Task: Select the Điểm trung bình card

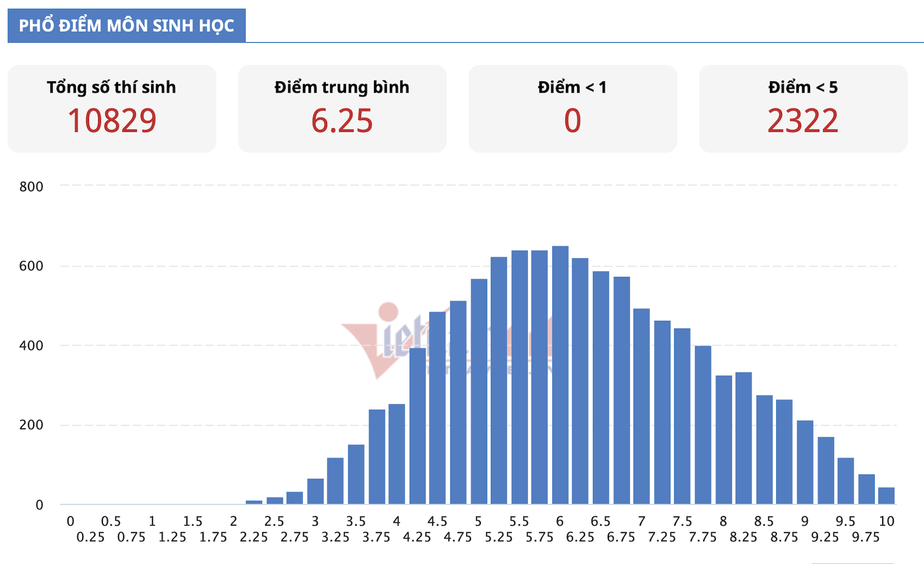Action: point(342,109)
